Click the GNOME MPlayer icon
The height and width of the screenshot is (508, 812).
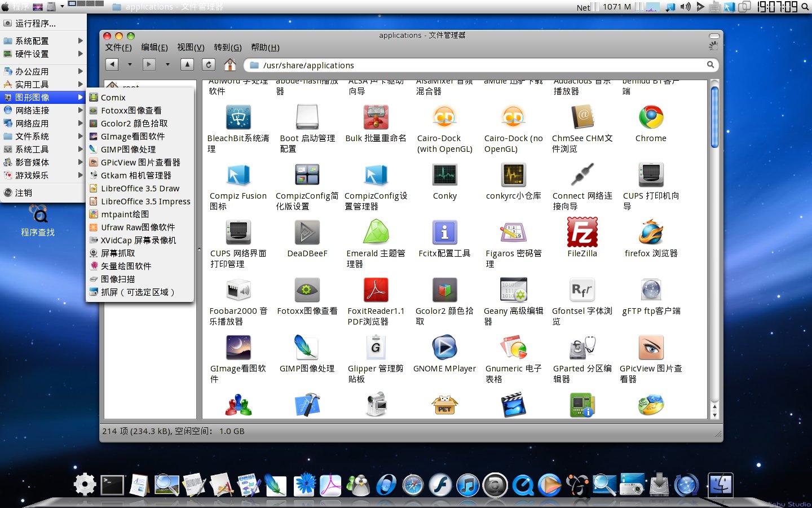445,348
